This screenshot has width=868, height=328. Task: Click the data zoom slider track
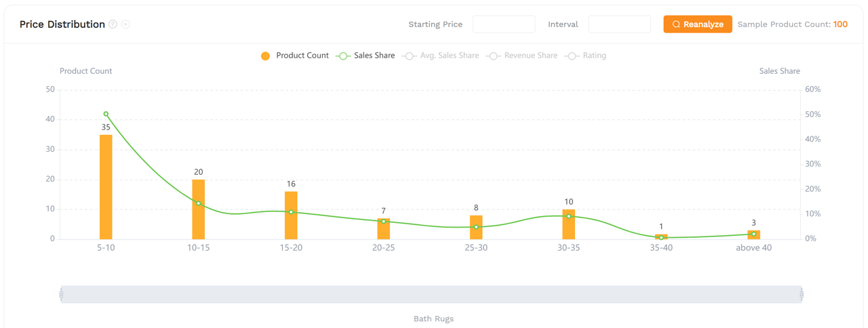pyautogui.click(x=431, y=295)
